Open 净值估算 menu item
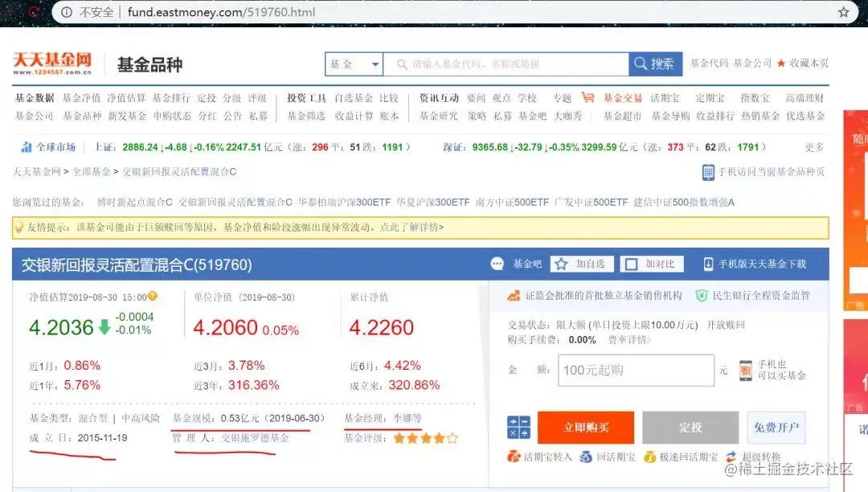The width and height of the screenshot is (868, 492). 126,98
